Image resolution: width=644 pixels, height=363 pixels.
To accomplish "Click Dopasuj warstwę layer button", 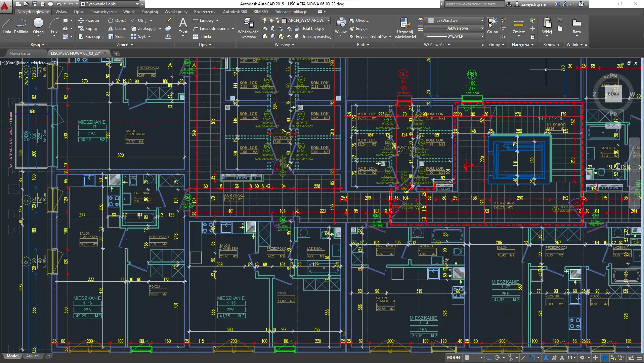I will pos(313,37).
